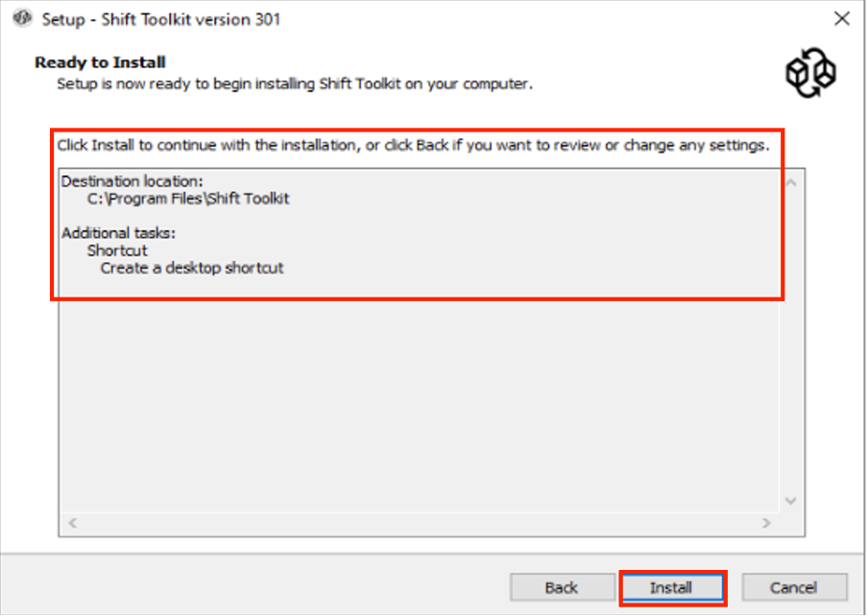Click the "Click Install to continue" instruction text
868x616 pixels.
pyautogui.click(x=413, y=146)
